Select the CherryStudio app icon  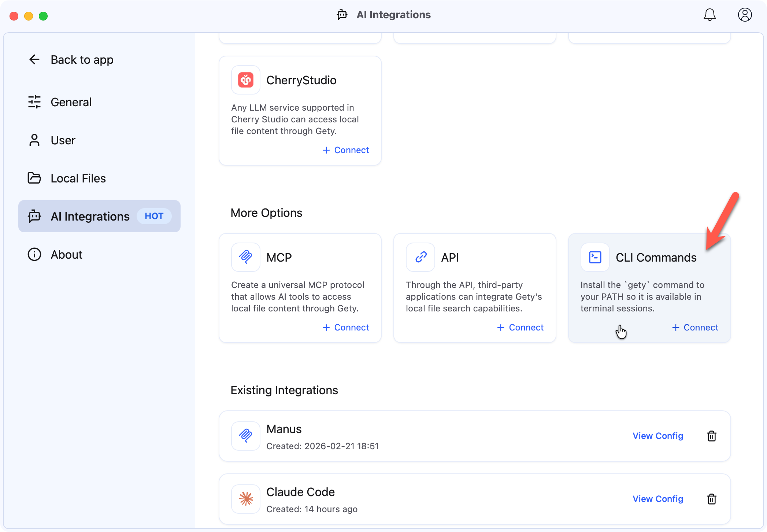point(246,80)
